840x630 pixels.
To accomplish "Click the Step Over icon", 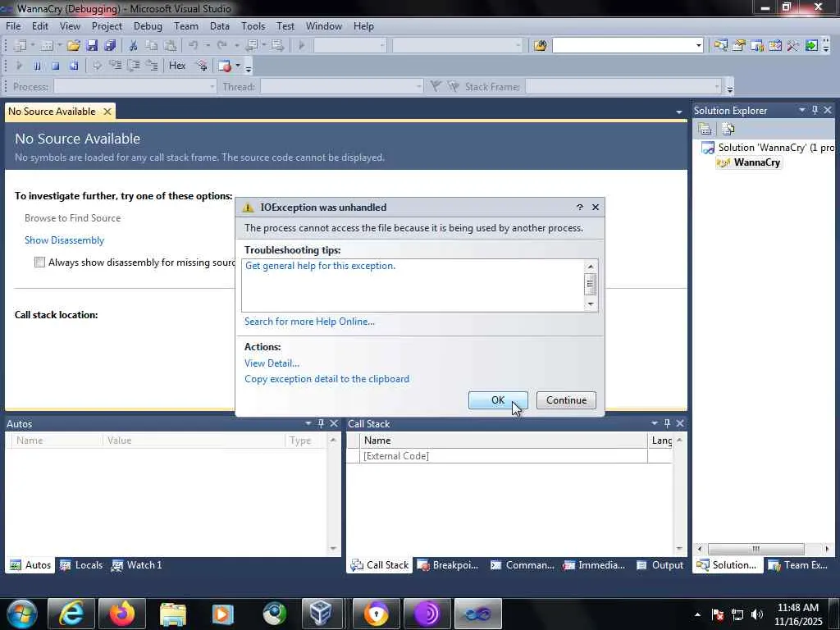I will [134, 66].
